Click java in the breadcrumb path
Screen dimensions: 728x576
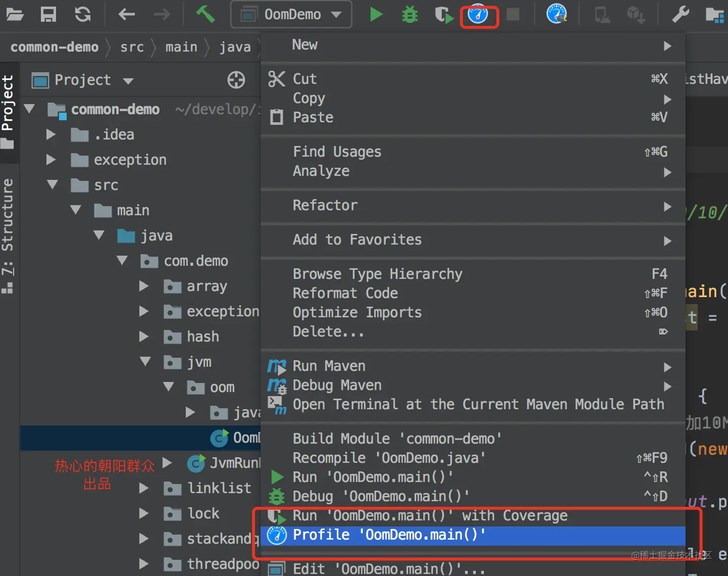235,47
